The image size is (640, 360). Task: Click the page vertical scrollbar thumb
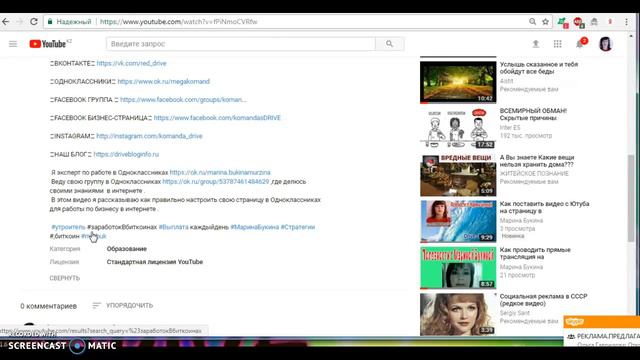631,198
